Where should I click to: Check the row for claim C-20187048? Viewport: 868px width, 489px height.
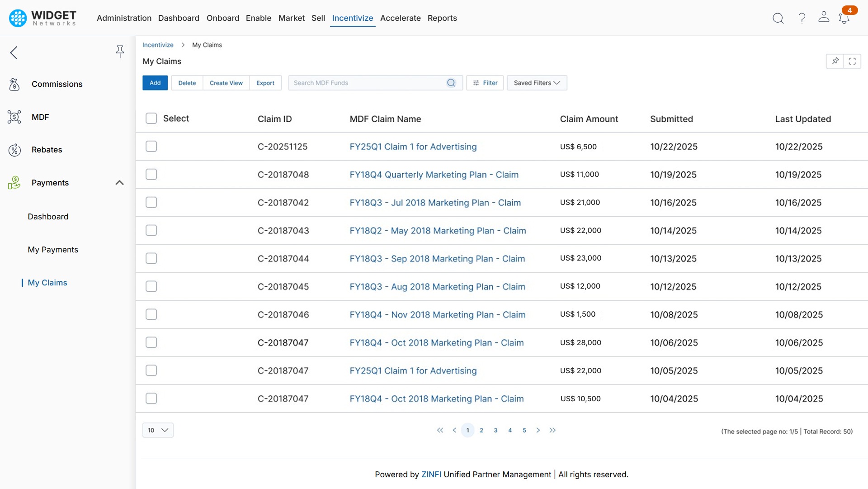tap(151, 175)
